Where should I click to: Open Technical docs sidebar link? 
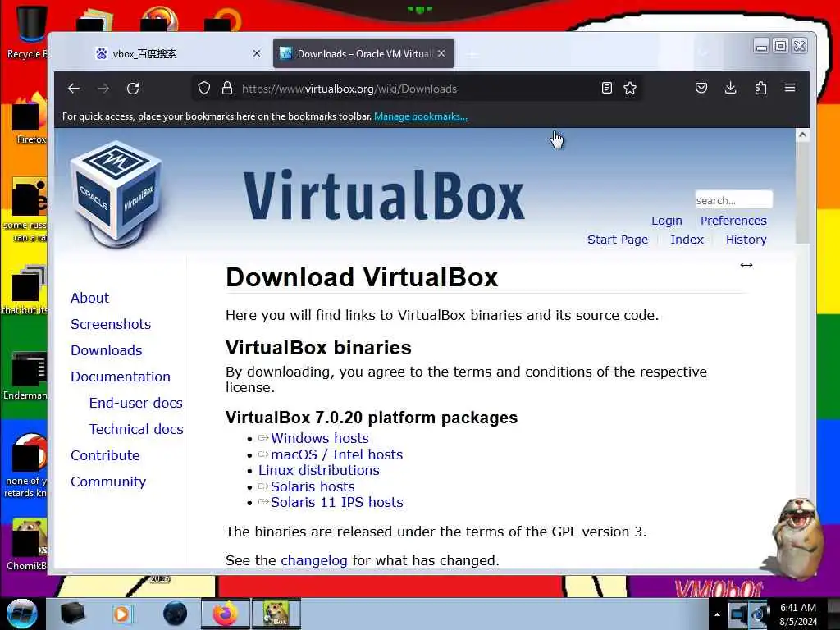(136, 429)
